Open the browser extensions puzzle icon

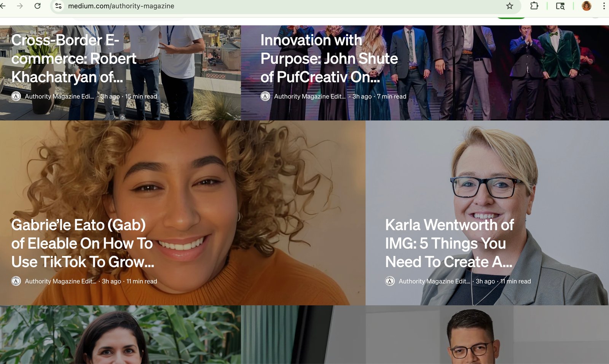[x=534, y=6]
